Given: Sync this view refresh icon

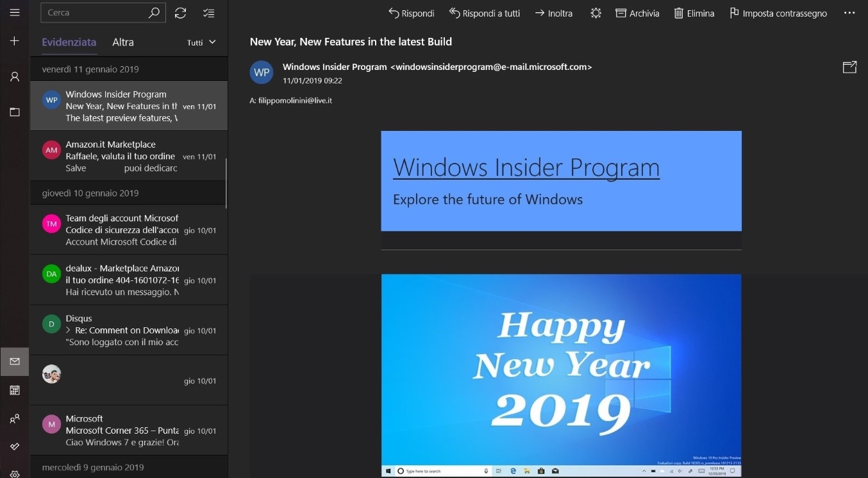Looking at the screenshot, I should 181,13.
